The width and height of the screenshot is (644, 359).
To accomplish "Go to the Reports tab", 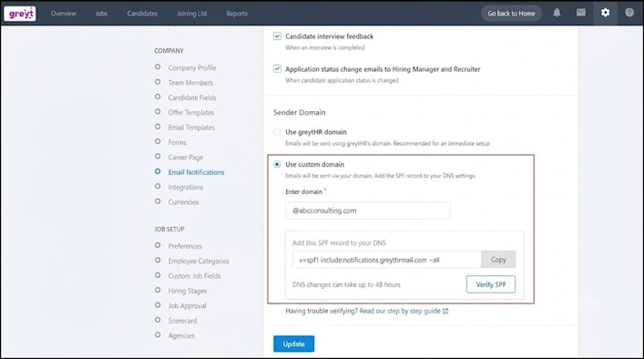I will click(237, 13).
